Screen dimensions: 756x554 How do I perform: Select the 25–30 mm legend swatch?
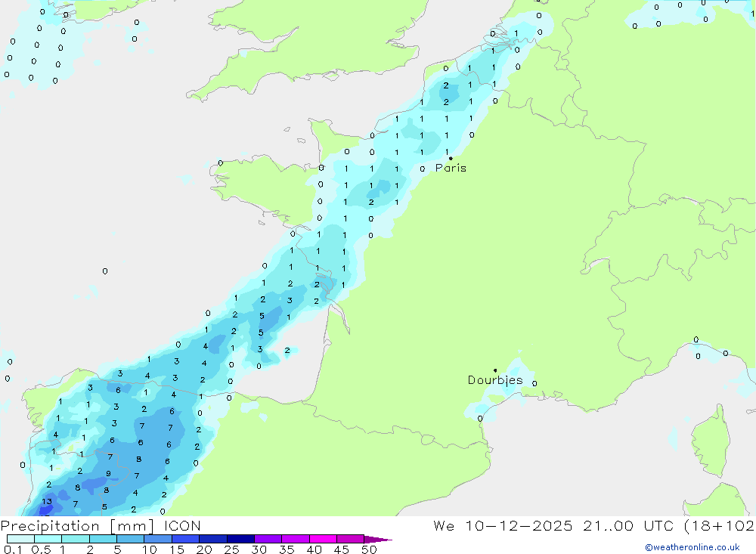240,539
